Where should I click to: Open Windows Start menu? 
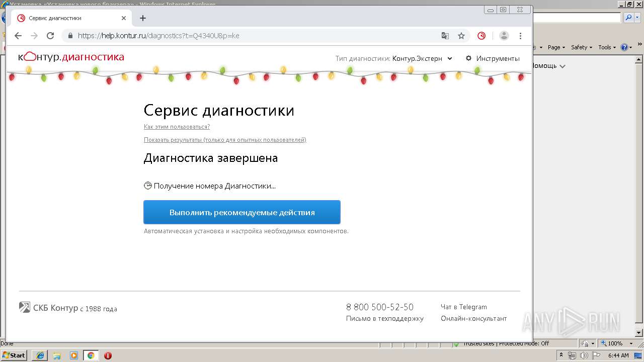[14, 355]
